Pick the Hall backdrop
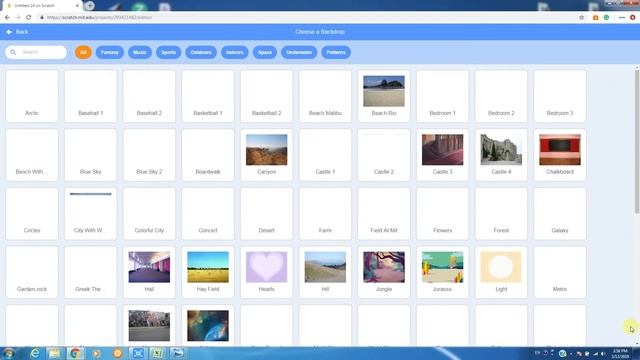 click(x=149, y=272)
